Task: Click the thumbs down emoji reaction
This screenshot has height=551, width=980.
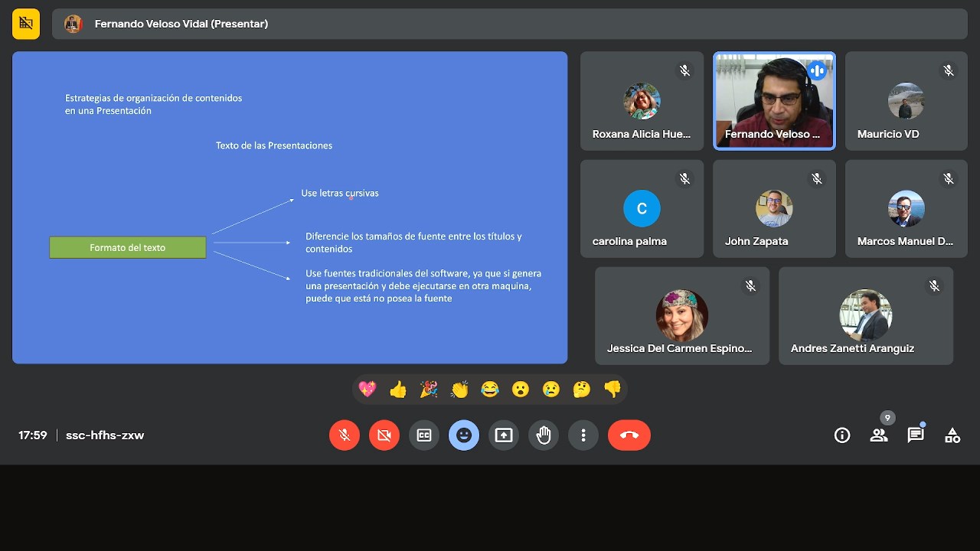Action: point(612,390)
